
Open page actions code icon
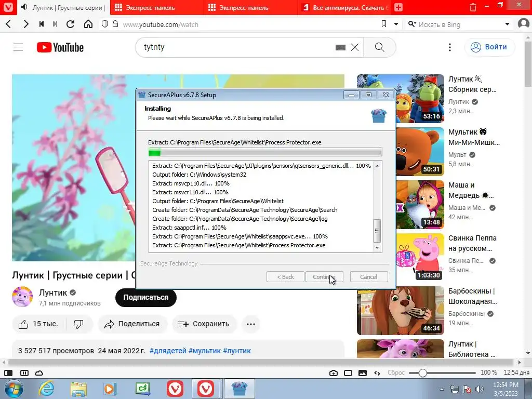377,373
